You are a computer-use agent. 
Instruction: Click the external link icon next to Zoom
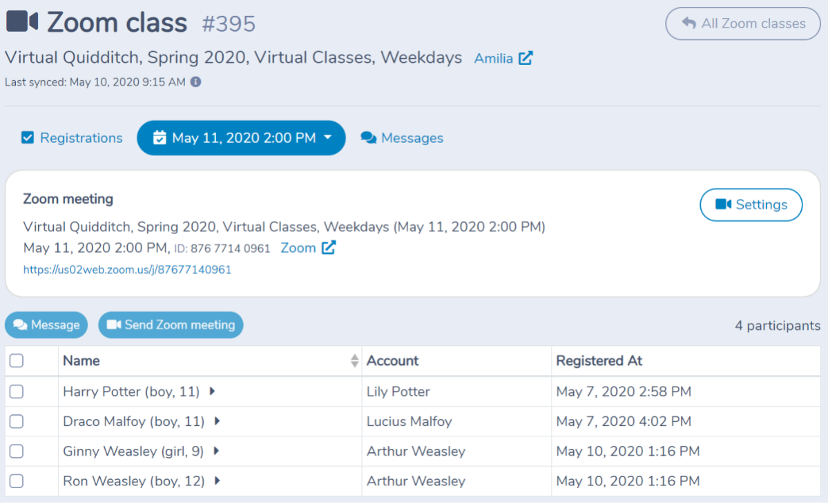coord(329,247)
